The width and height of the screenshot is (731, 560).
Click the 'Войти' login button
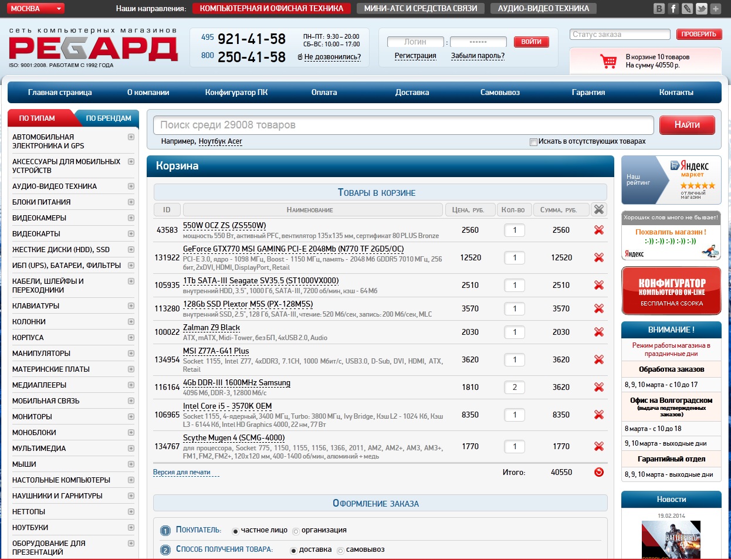(531, 42)
